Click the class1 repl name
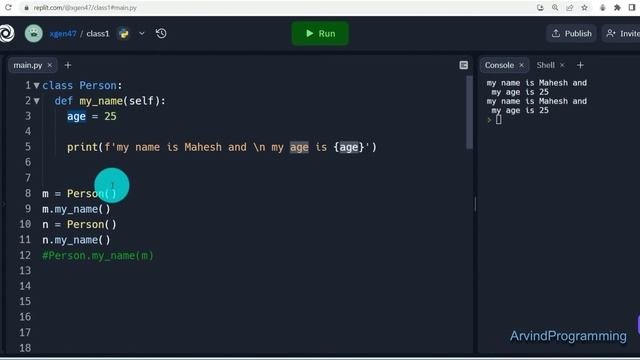The width and height of the screenshot is (640, 360). (98, 34)
